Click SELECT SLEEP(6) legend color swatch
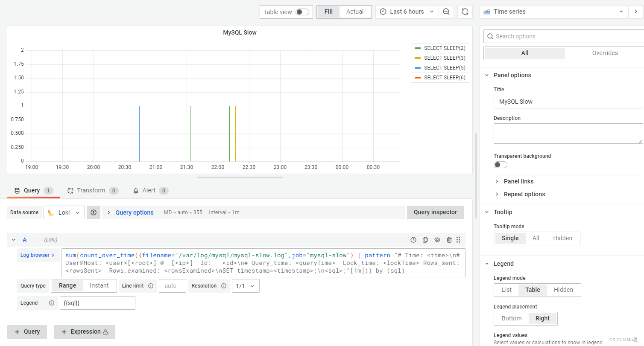 [x=418, y=78]
